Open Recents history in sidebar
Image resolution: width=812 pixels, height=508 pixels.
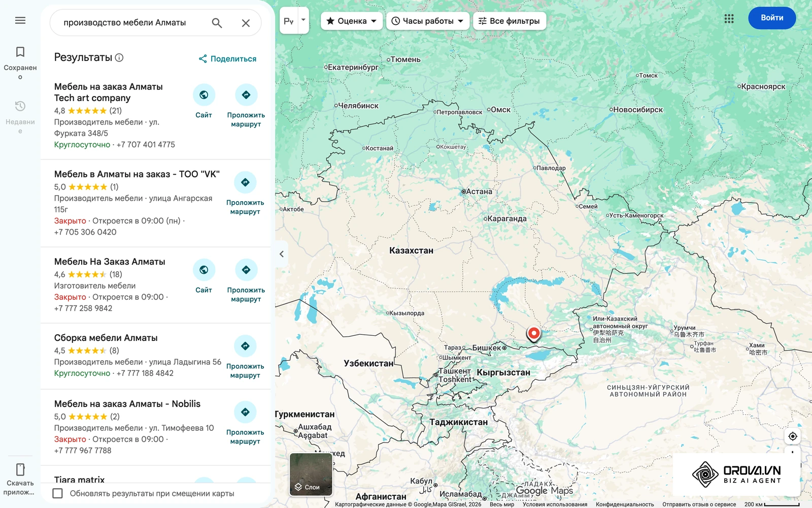coord(20,116)
